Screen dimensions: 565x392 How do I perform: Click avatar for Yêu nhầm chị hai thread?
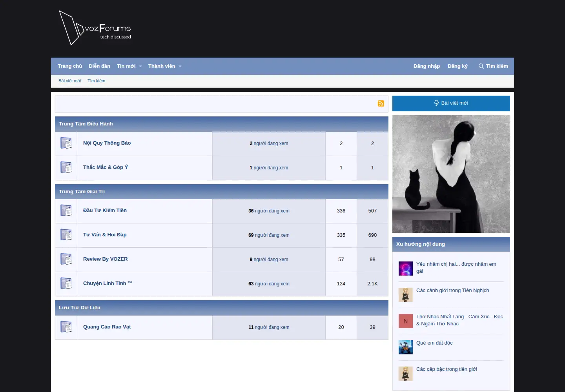pyautogui.click(x=406, y=269)
